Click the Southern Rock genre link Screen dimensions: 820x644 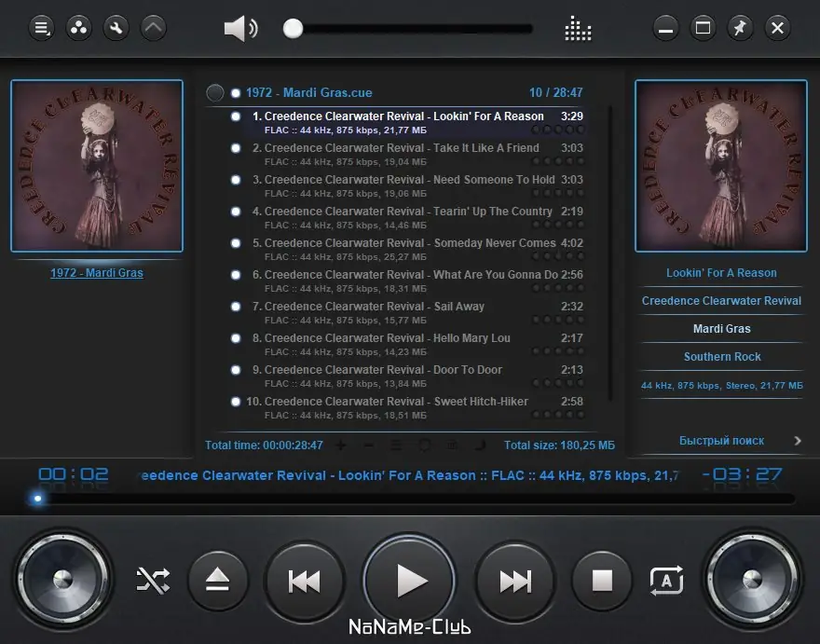click(722, 356)
